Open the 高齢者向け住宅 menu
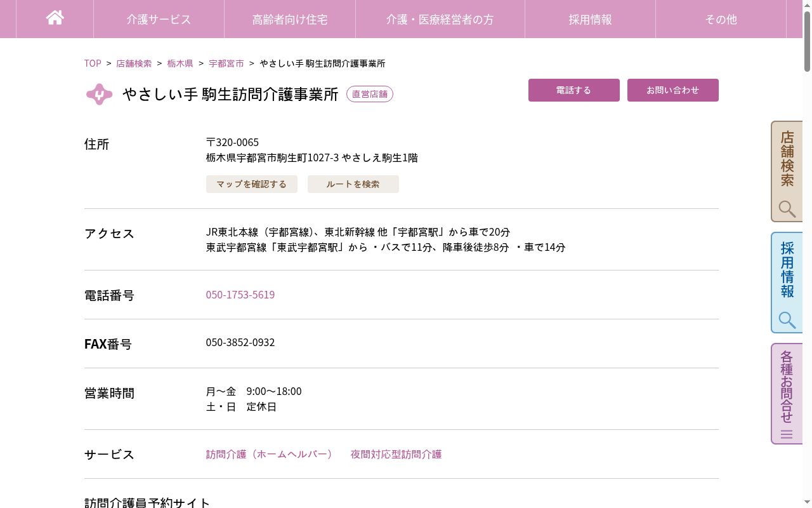 pyautogui.click(x=290, y=19)
